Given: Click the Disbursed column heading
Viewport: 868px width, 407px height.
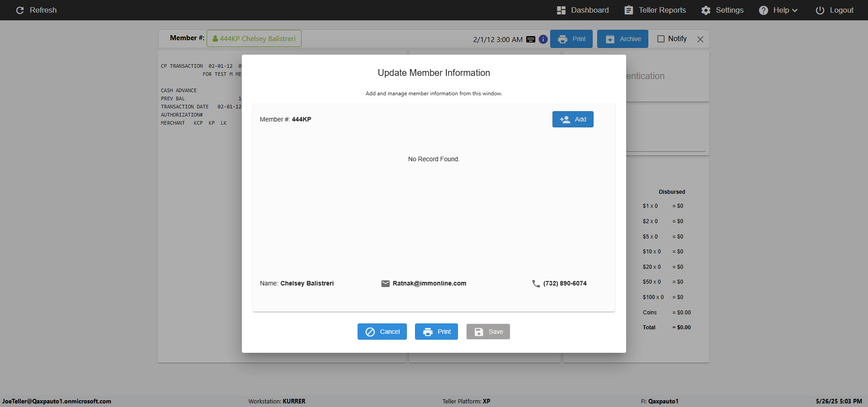Looking at the screenshot, I should [672, 192].
